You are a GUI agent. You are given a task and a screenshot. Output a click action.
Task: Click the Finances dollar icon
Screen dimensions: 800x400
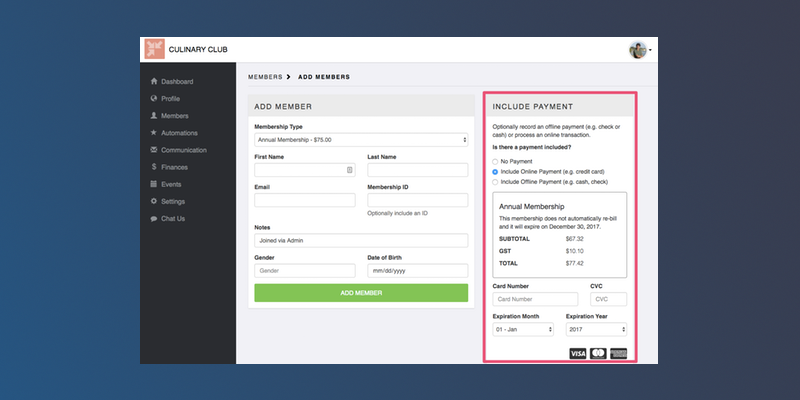coord(154,167)
